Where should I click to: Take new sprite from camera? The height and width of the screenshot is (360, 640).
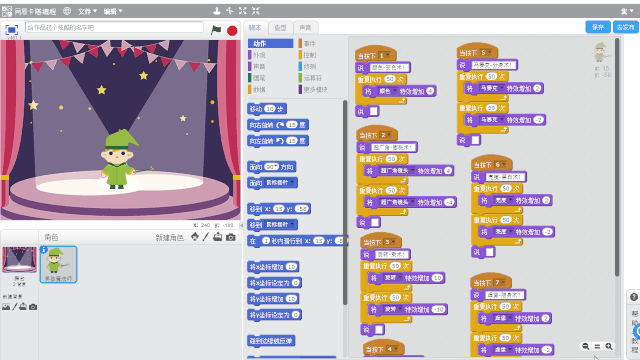pos(231,237)
